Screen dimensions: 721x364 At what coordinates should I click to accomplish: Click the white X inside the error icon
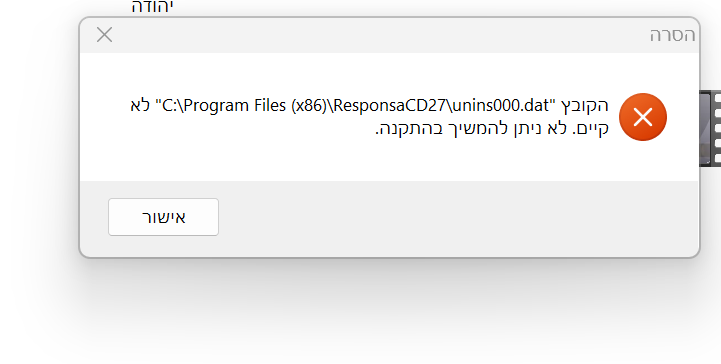[x=643, y=117]
